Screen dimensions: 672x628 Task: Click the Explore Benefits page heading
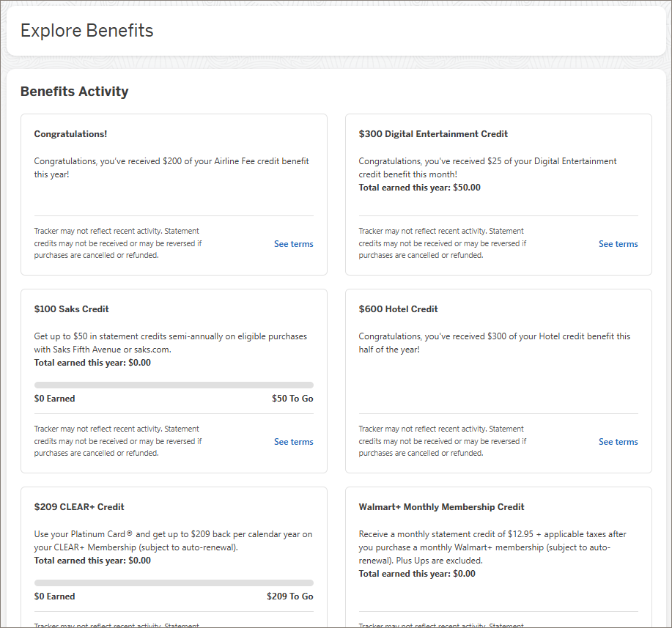coord(87,31)
